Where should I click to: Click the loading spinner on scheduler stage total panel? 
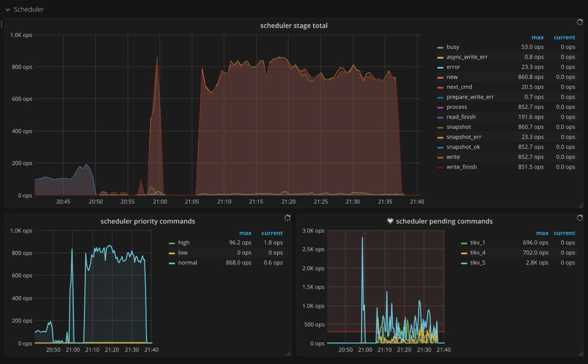[580, 22]
